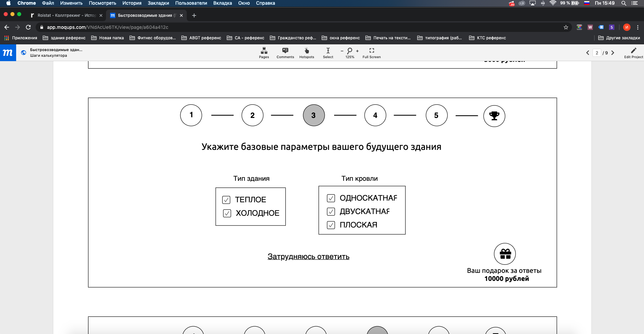This screenshot has height=334, width=644.
Task: Click the address bar URL
Action: (x=108, y=27)
